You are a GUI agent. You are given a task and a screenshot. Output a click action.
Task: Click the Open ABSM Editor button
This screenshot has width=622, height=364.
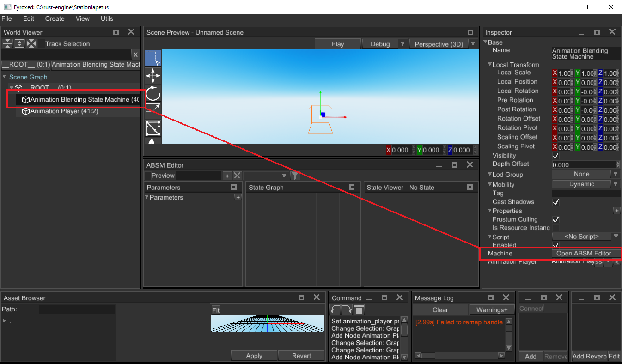(x=586, y=253)
